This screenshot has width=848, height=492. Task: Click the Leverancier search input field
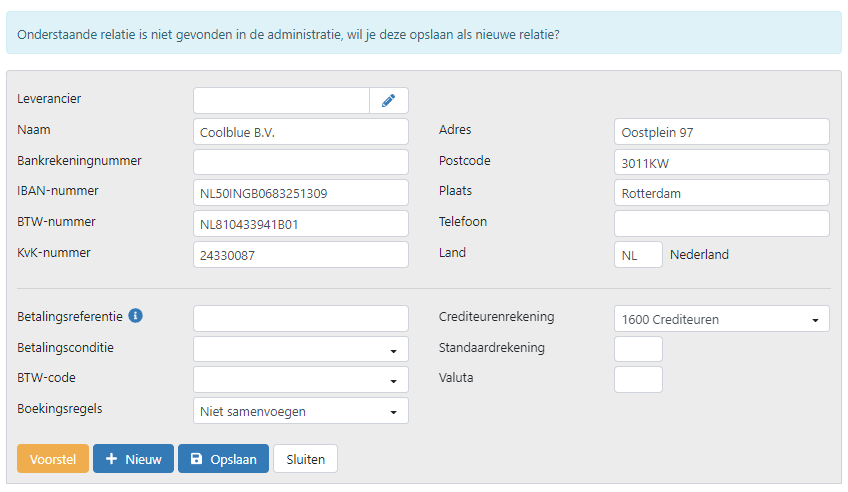point(282,101)
